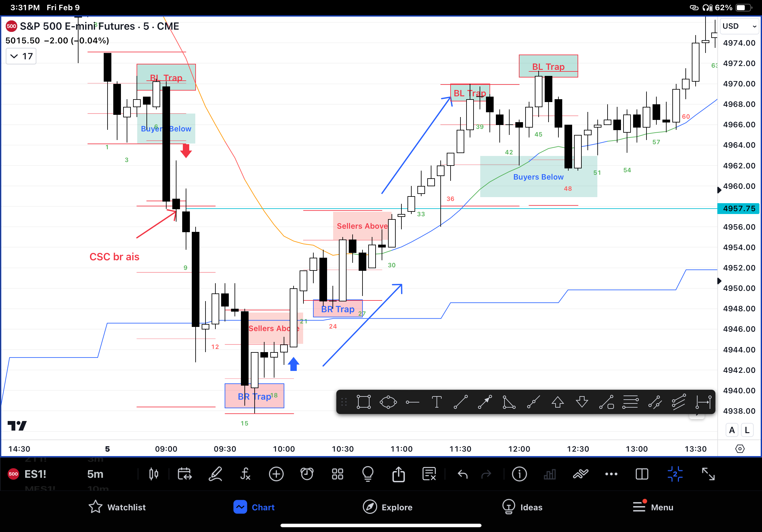Tap the ES1! symbol ticker
This screenshot has height=532, width=762.
coord(35,474)
